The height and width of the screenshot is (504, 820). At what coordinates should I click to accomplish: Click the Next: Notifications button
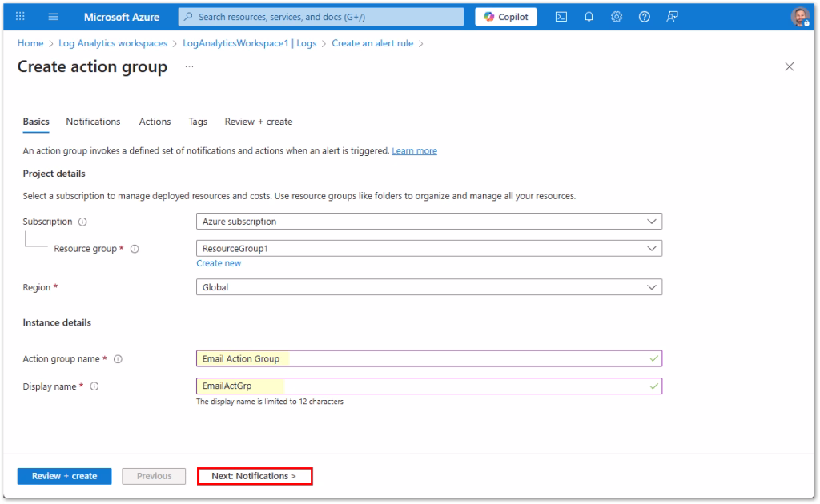point(254,476)
